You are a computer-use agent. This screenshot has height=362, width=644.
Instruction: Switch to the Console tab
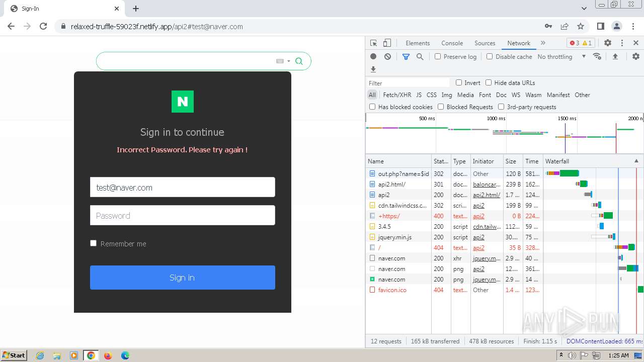[452, 43]
